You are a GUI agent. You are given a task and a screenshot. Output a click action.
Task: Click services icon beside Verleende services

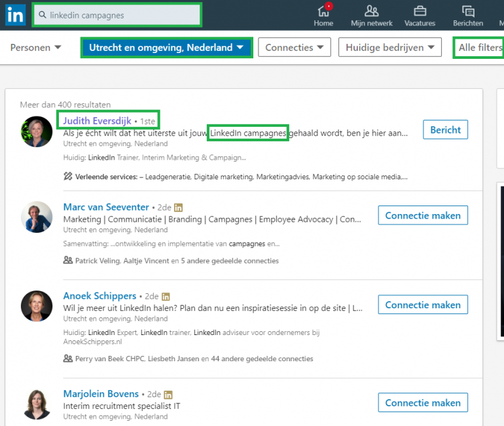(x=68, y=177)
